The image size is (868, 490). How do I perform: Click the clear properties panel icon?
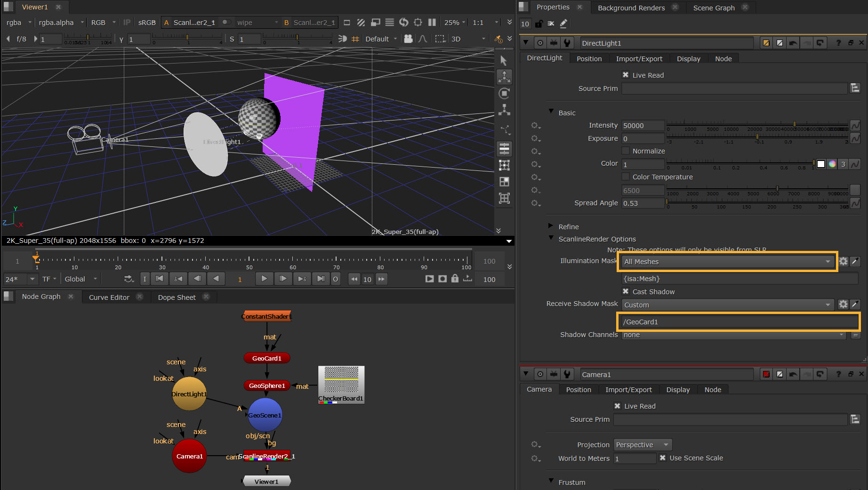[551, 24]
